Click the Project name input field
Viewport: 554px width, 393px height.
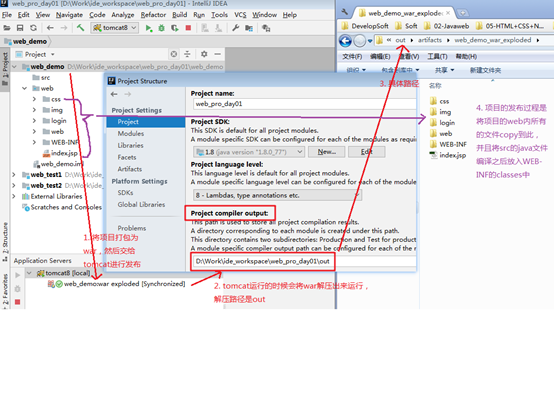point(304,104)
